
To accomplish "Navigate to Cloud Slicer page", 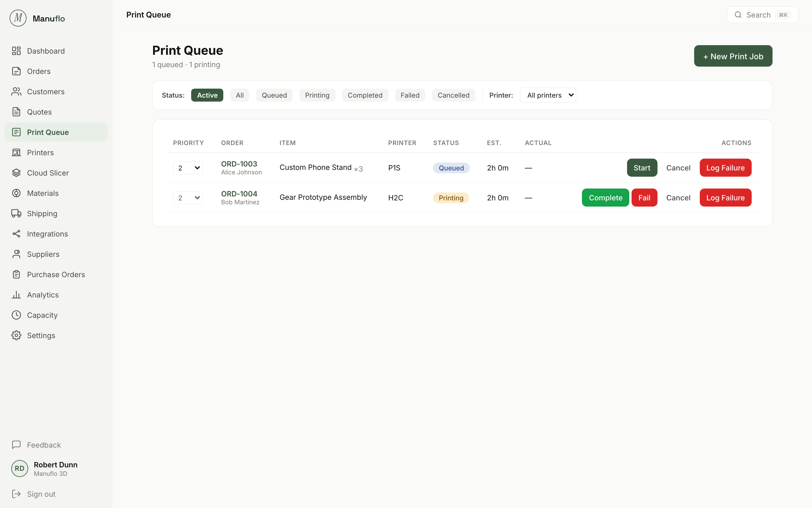I will pos(56,173).
